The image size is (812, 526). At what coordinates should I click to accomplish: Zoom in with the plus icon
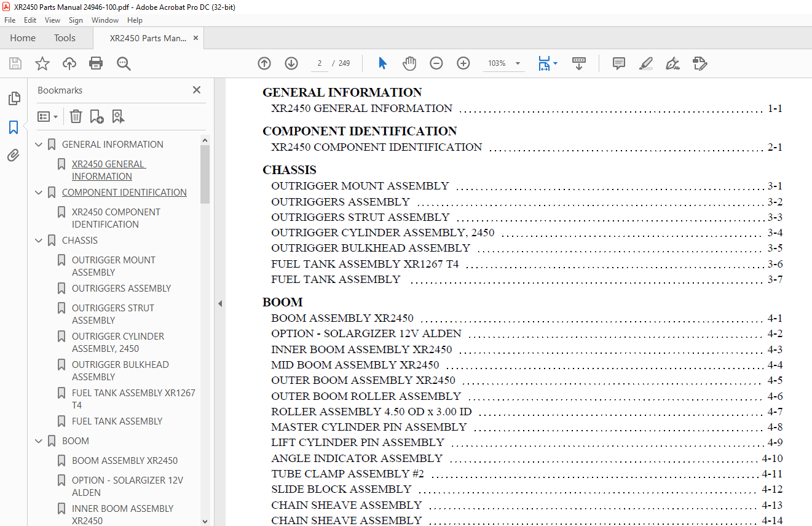(x=463, y=63)
